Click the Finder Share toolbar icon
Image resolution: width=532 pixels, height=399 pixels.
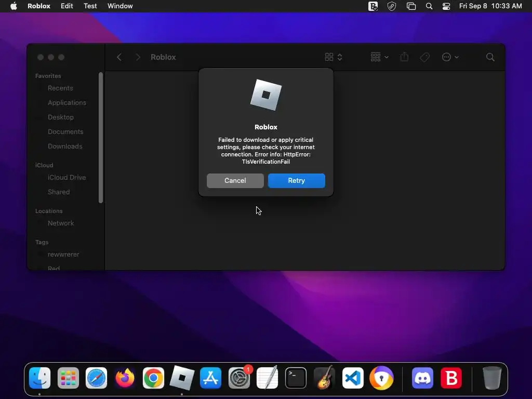[x=404, y=57]
